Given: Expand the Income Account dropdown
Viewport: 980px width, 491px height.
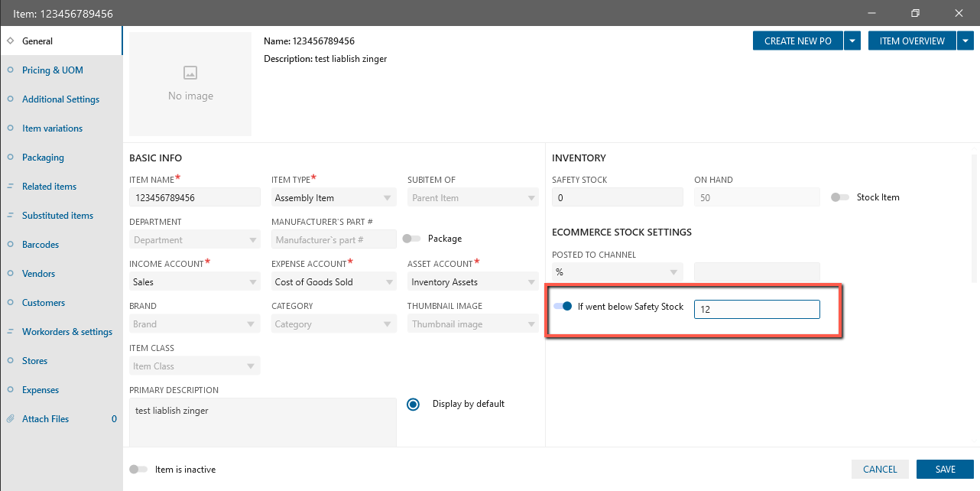Looking at the screenshot, I should coord(195,282).
